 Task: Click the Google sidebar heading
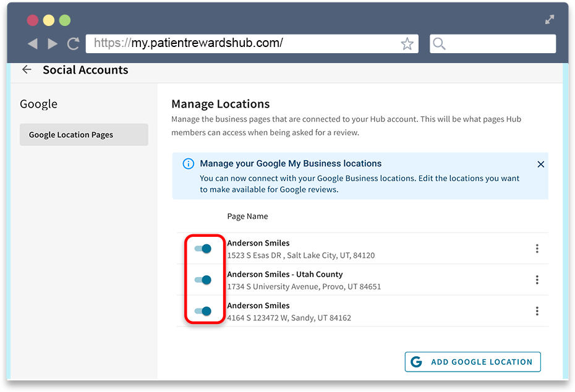pos(38,104)
